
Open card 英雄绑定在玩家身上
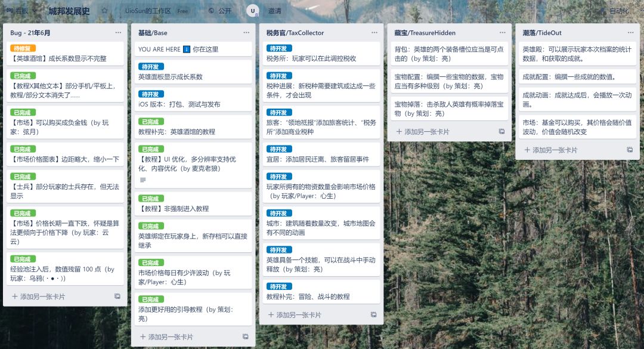193,236
